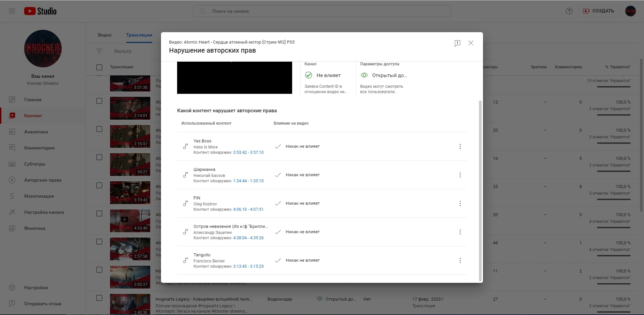Open options menu for Yes Boss claim
This screenshot has height=315, width=644.
pos(460,146)
